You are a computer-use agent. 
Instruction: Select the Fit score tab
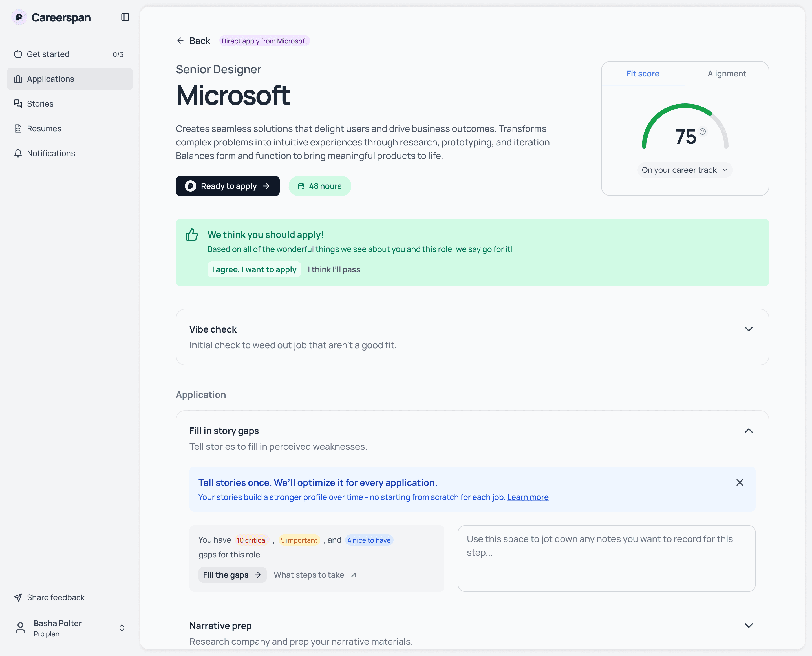(x=643, y=73)
